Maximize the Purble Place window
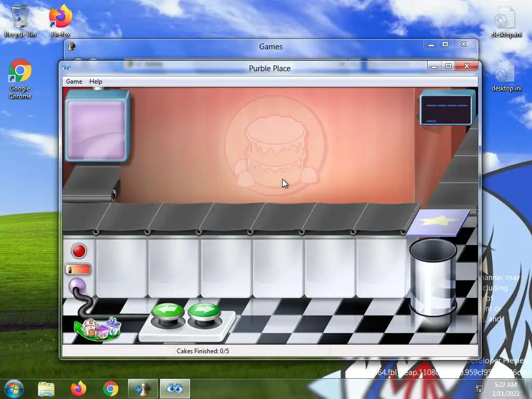 point(448,66)
